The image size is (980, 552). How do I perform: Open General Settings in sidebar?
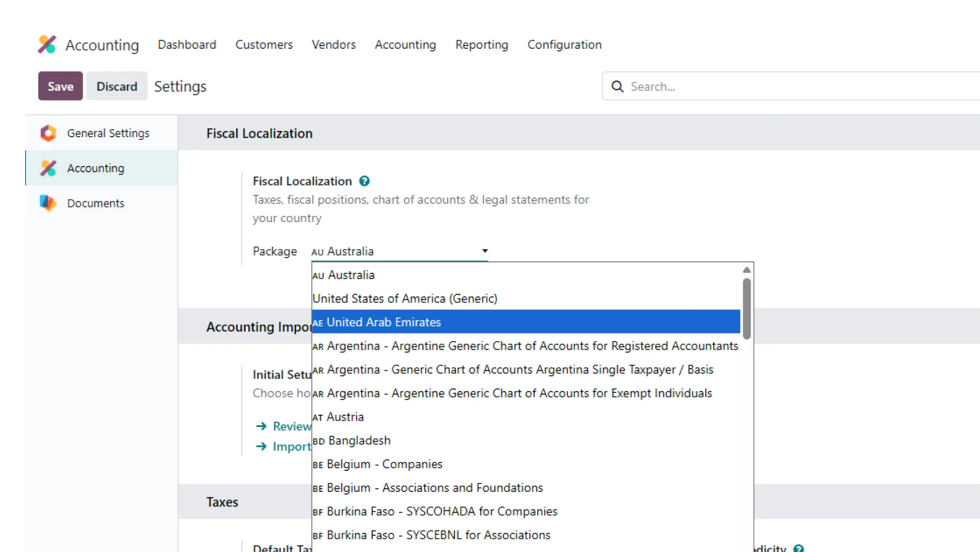102,133
